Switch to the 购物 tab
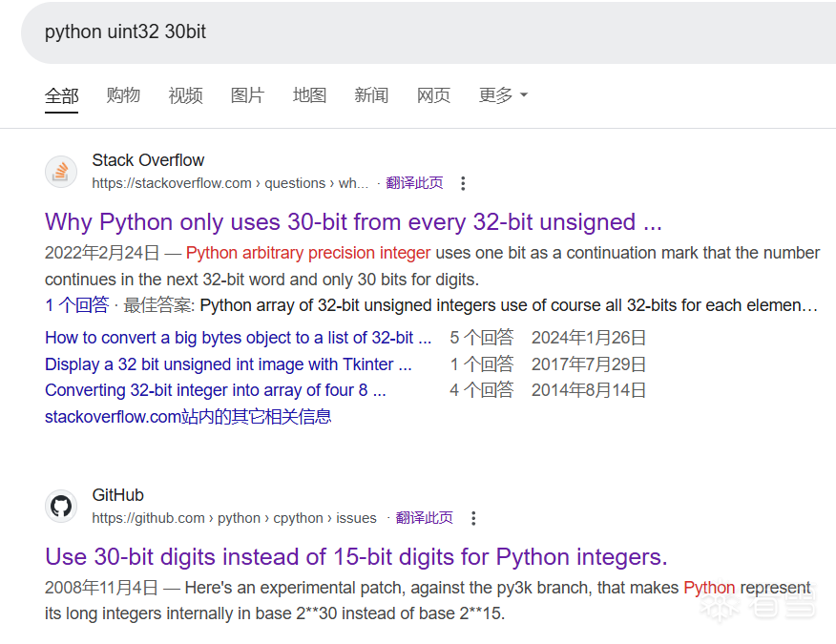 [123, 94]
